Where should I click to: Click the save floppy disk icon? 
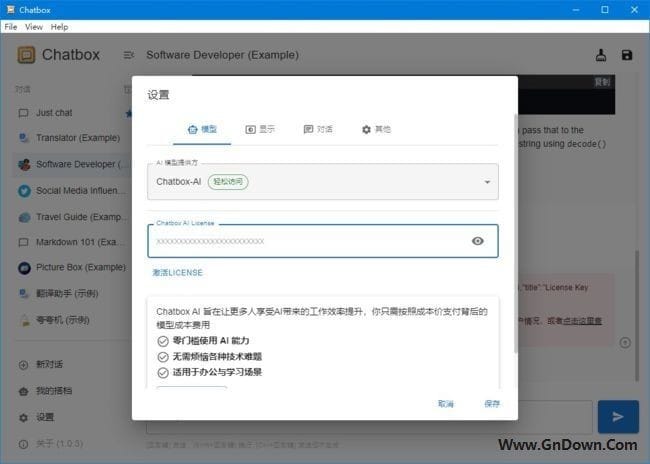(627, 55)
